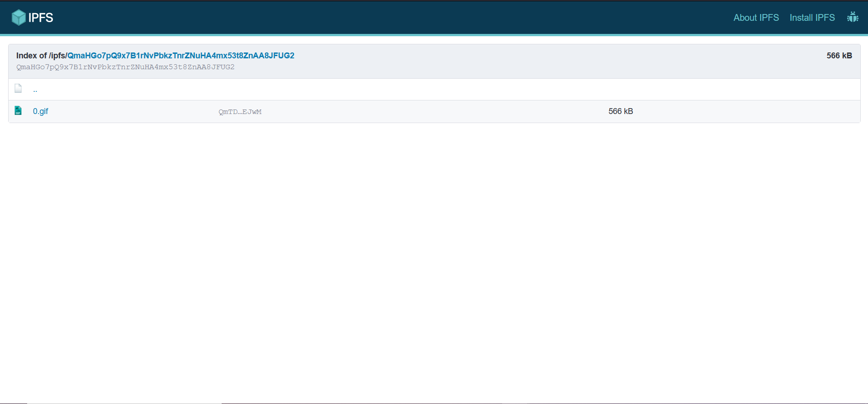Open the QmaHGo7pQ9x7B1r... directory hash link
This screenshot has height=404, width=868.
point(180,56)
